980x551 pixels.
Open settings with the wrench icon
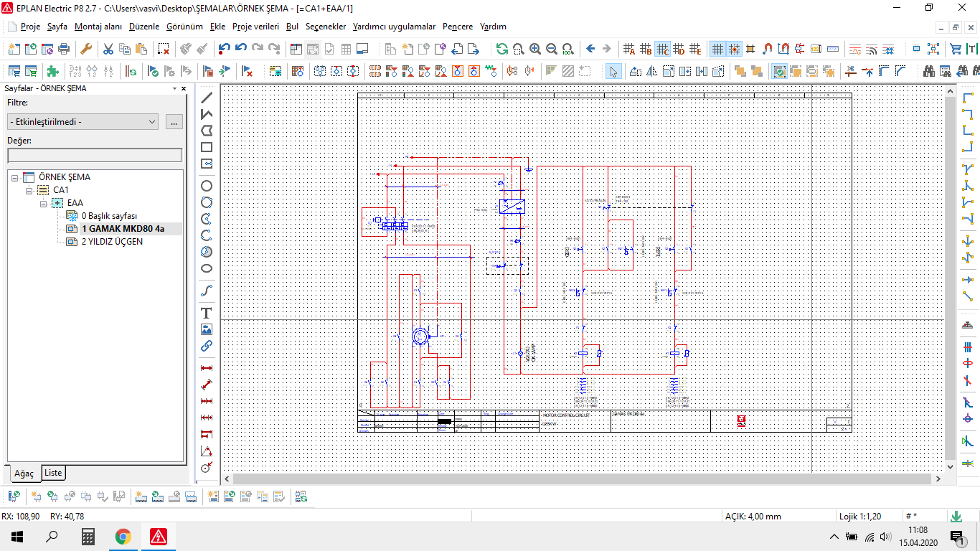tap(85, 49)
